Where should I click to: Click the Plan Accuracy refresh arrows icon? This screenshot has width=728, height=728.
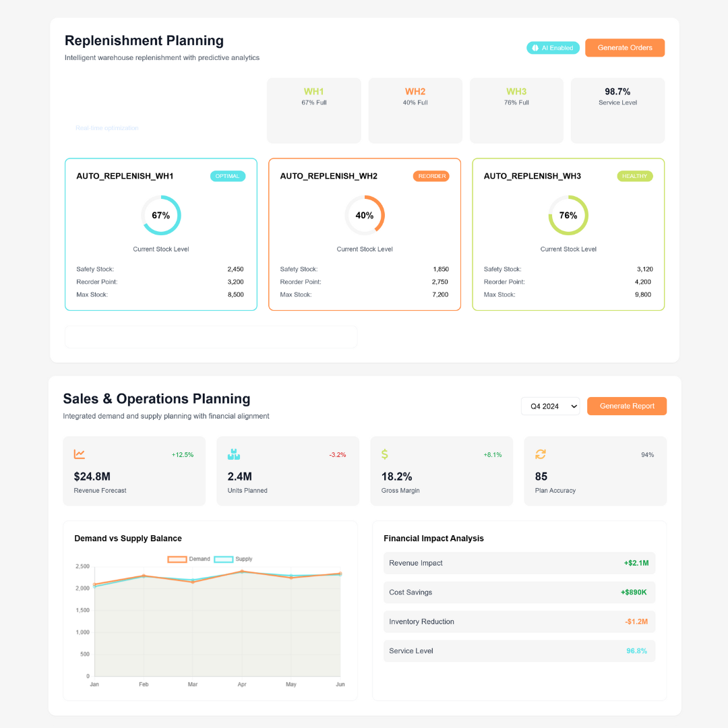[541, 454]
